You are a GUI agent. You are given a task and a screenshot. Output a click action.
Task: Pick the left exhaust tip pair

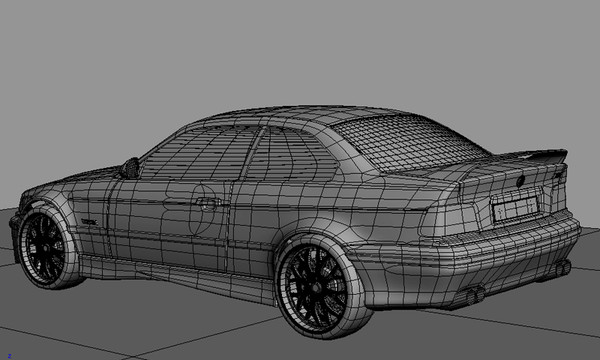click(x=474, y=295)
